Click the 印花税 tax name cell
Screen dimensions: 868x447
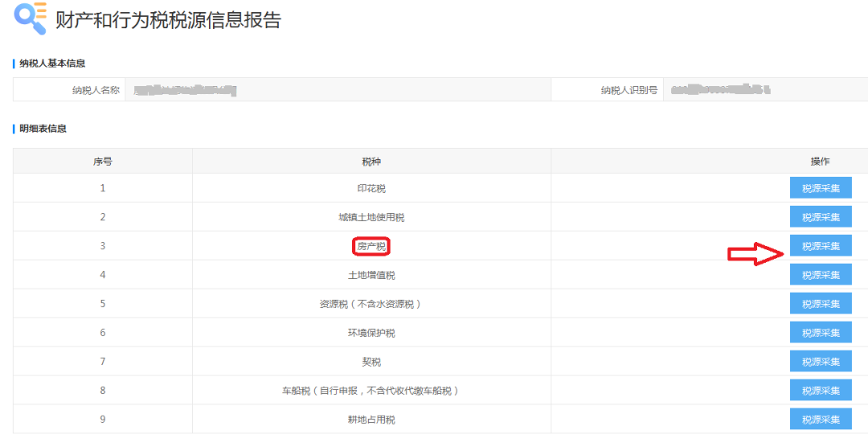[x=371, y=188]
